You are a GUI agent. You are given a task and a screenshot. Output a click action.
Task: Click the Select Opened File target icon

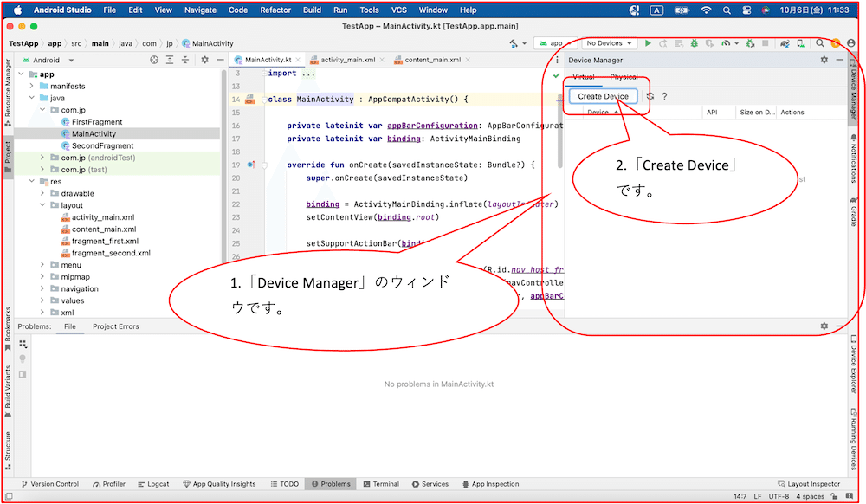[x=154, y=60]
